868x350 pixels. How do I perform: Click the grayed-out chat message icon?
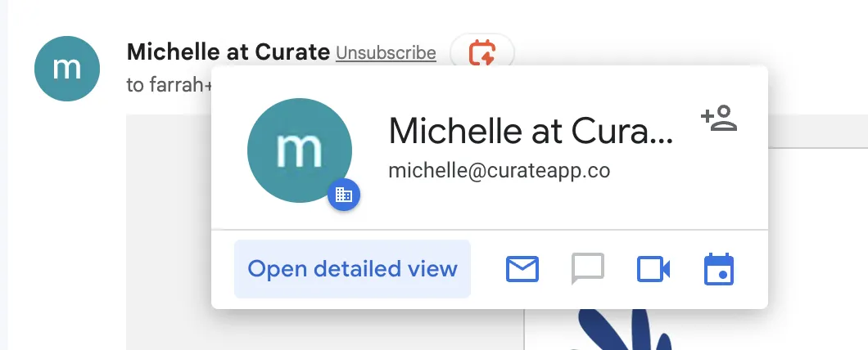[587, 269]
